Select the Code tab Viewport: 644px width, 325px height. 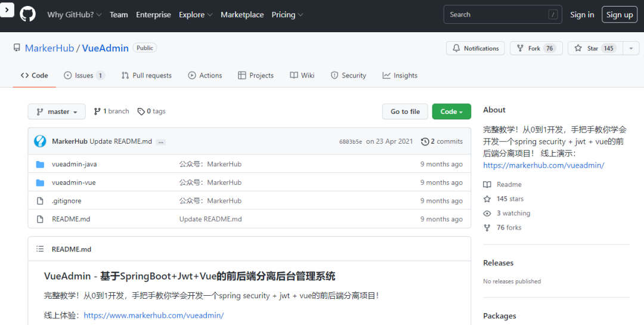35,76
